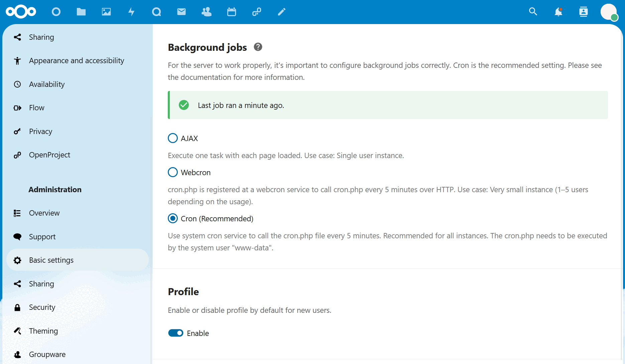
Task: Disable the profile Enable toggle
Action: pyautogui.click(x=175, y=333)
